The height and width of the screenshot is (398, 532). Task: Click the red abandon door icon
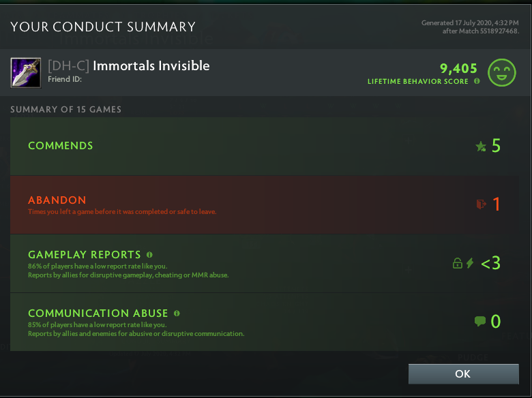tap(482, 204)
